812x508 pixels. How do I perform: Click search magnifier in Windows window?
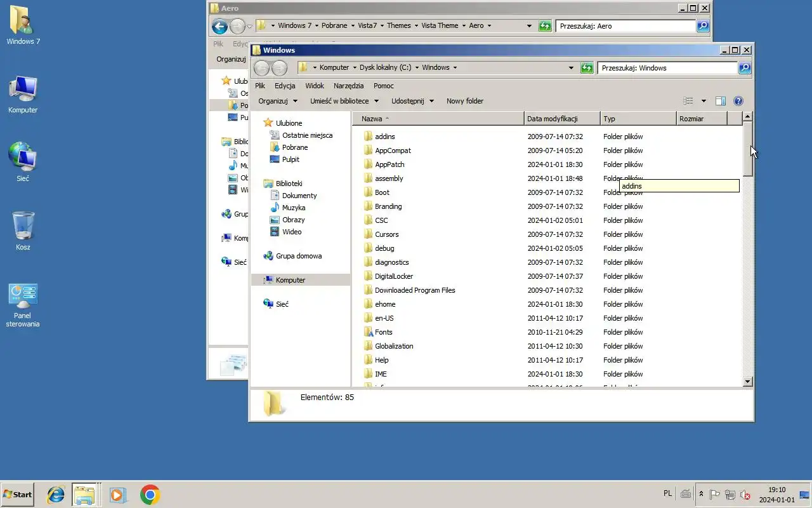tap(745, 68)
